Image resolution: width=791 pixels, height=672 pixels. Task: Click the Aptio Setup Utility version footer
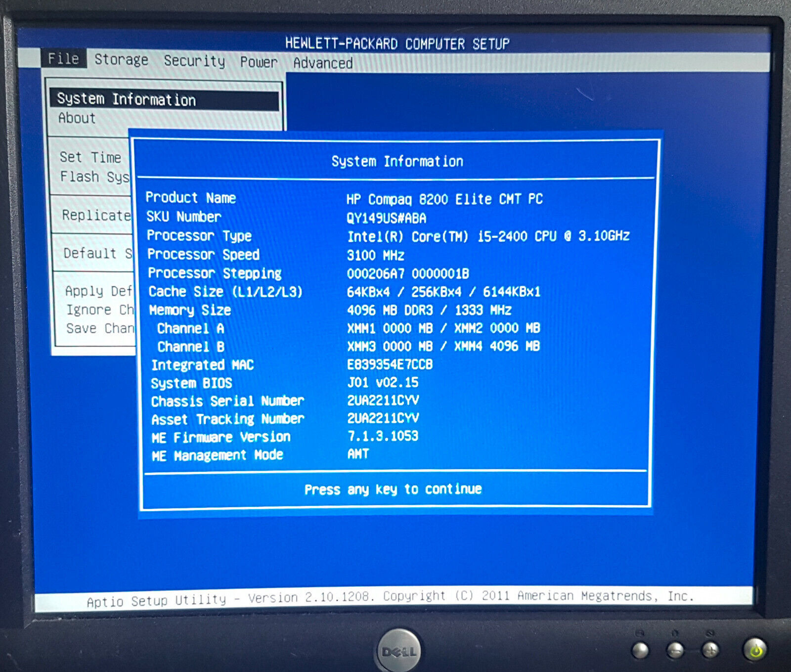391,598
